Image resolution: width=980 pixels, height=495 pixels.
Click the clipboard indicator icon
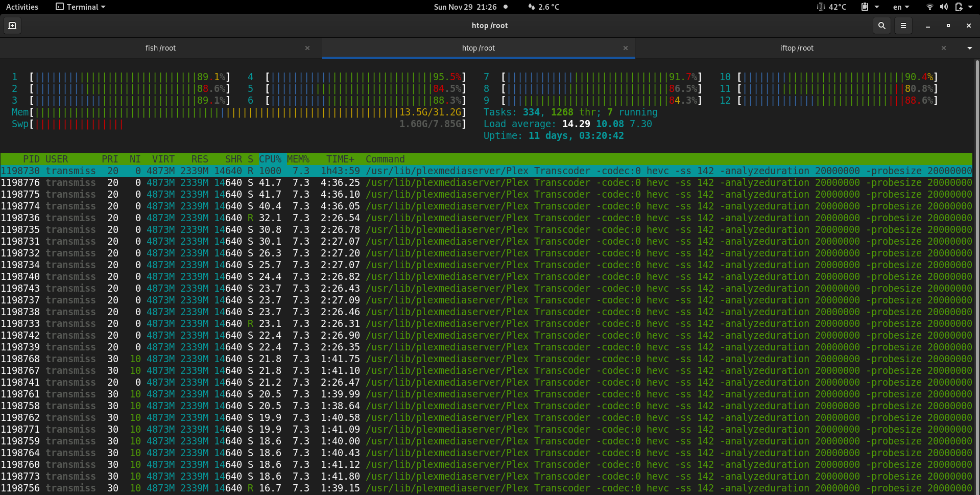(865, 7)
